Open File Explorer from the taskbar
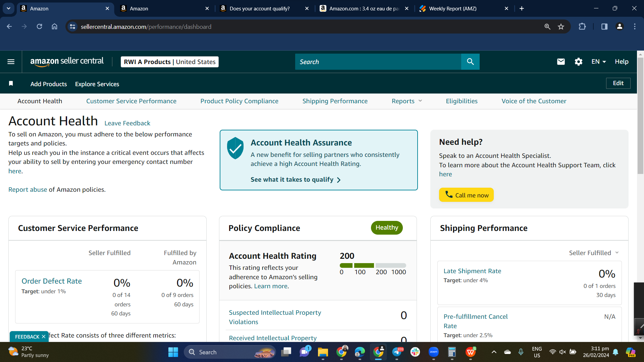Image resolution: width=644 pixels, height=362 pixels. pyautogui.click(x=323, y=352)
